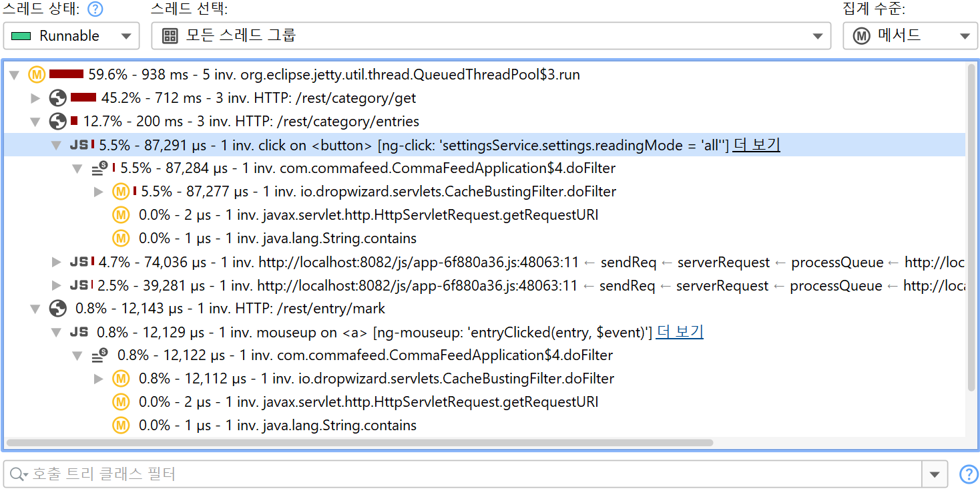
Task: Collapse the 12,122 μs CommaFeedApplication$4.doFilter node
Action: [x=77, y=355]
